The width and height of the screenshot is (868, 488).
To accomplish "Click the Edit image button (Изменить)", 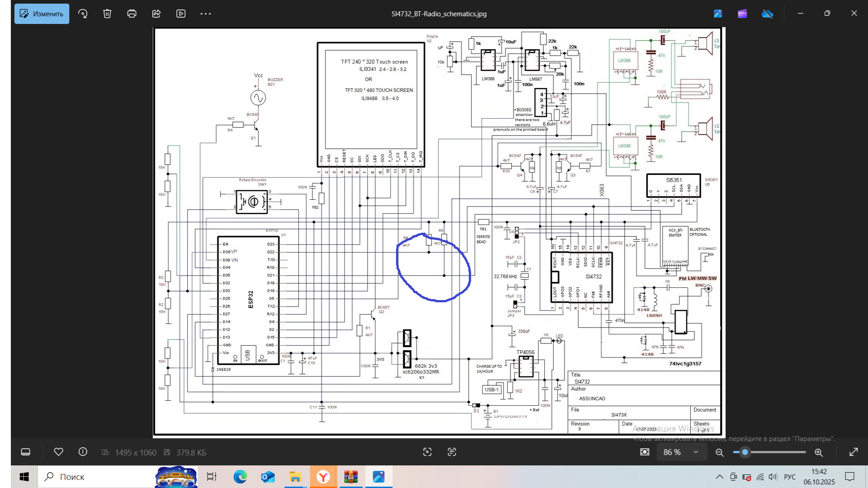I will (42, 14).
